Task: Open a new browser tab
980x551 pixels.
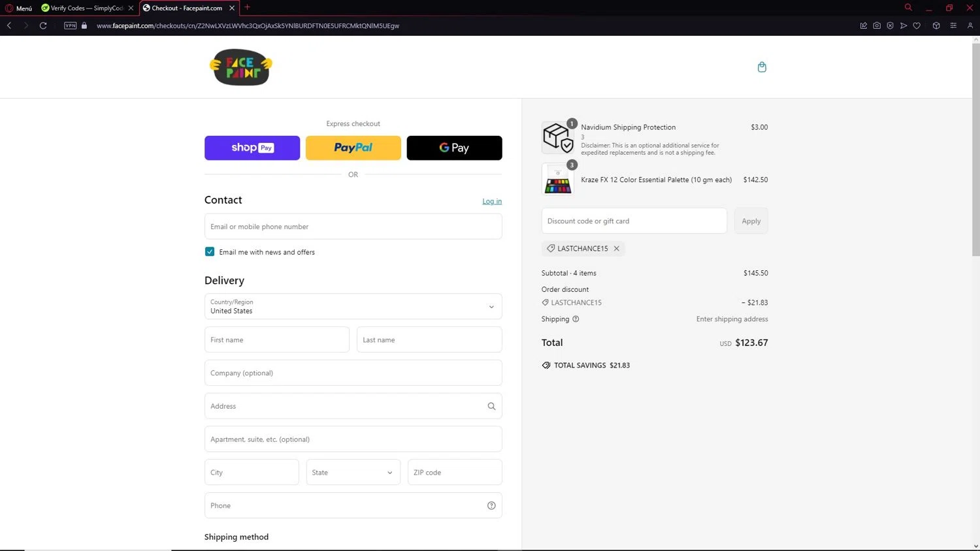Action: 247,8
